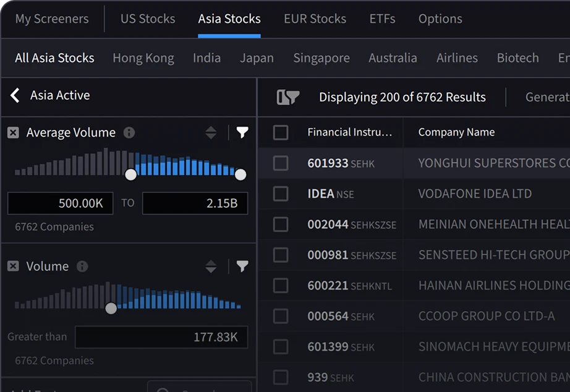
Task: Click the info icon next to Average Volume
Action: click(x=129, y=133)
